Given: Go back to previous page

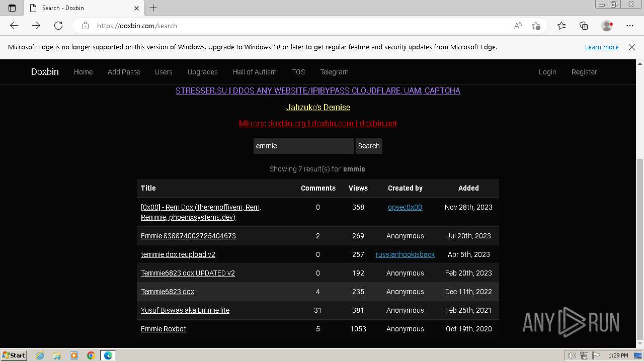Looking at the screenshot, I should click(14, 26).
